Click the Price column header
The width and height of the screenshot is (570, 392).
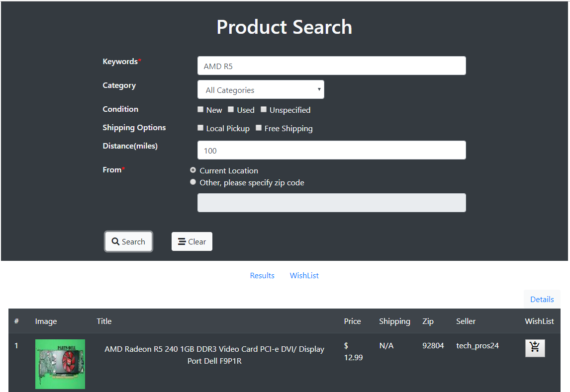click(x=352, y=321)
